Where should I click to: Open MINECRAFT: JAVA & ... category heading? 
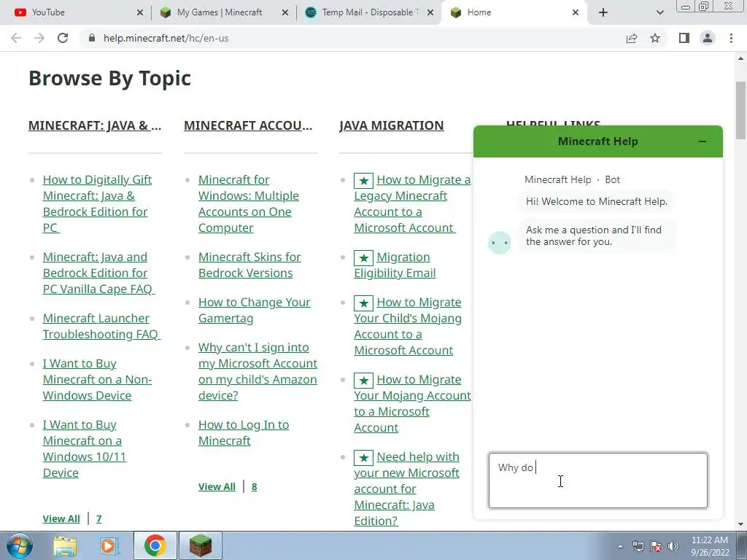(x=95, y=125)
